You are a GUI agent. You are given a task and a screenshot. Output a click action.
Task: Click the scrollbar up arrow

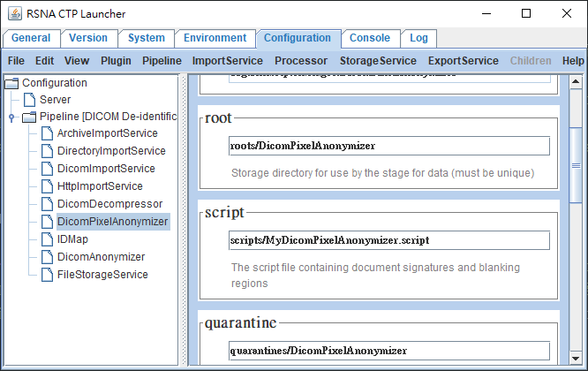point(576,81)
